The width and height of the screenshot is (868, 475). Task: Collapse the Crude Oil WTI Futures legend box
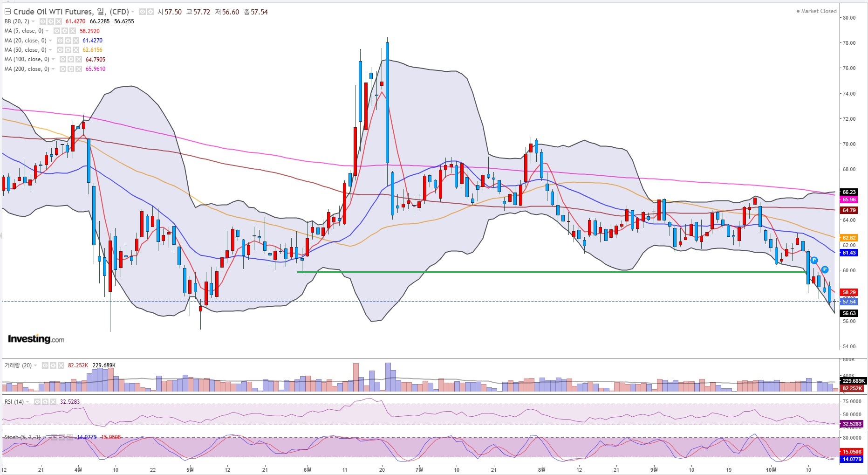7,12
